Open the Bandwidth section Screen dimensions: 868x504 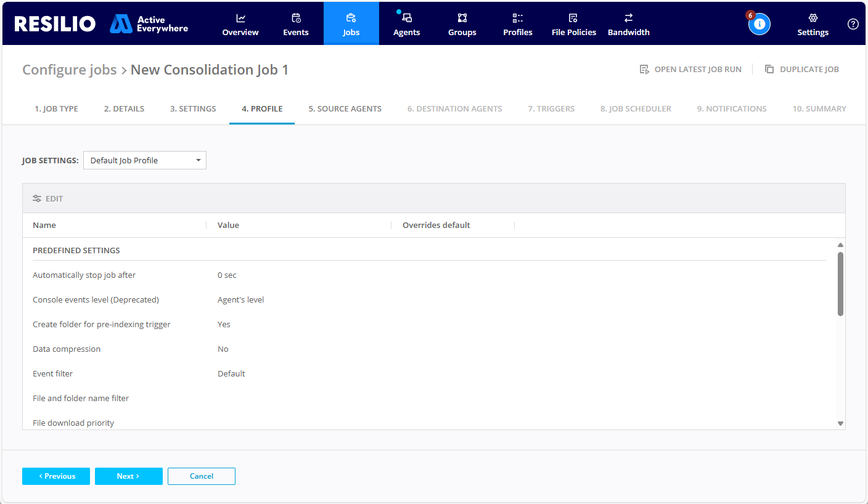point(628,25)
